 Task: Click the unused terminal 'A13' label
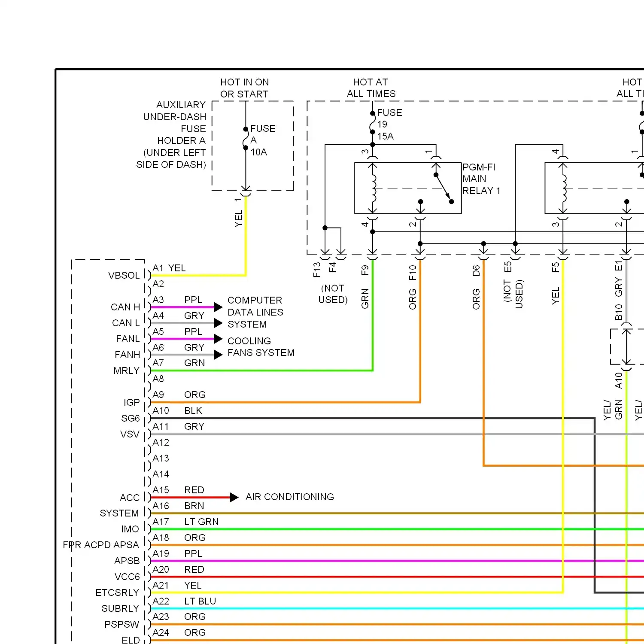[x=161, y=459]
